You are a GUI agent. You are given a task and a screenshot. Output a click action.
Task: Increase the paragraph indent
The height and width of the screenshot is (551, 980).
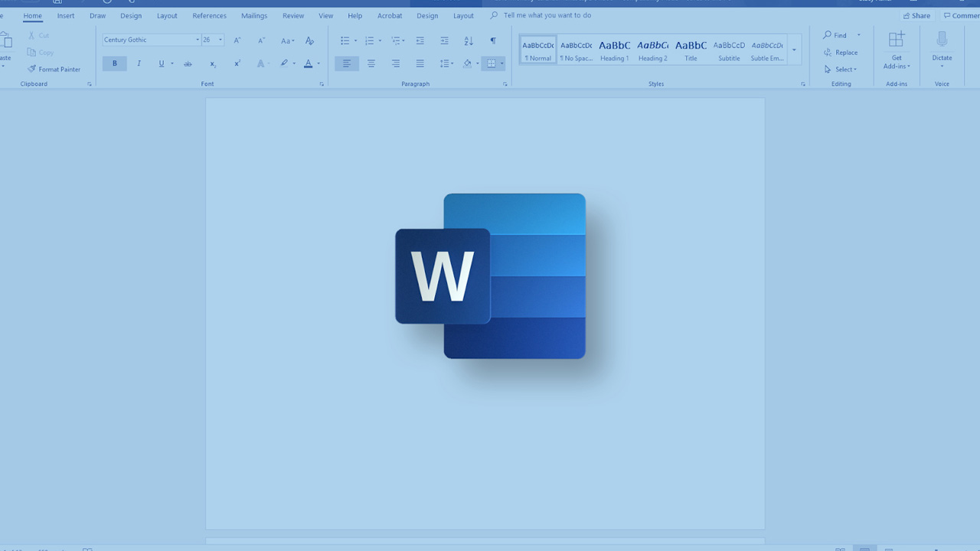(444, 40)
